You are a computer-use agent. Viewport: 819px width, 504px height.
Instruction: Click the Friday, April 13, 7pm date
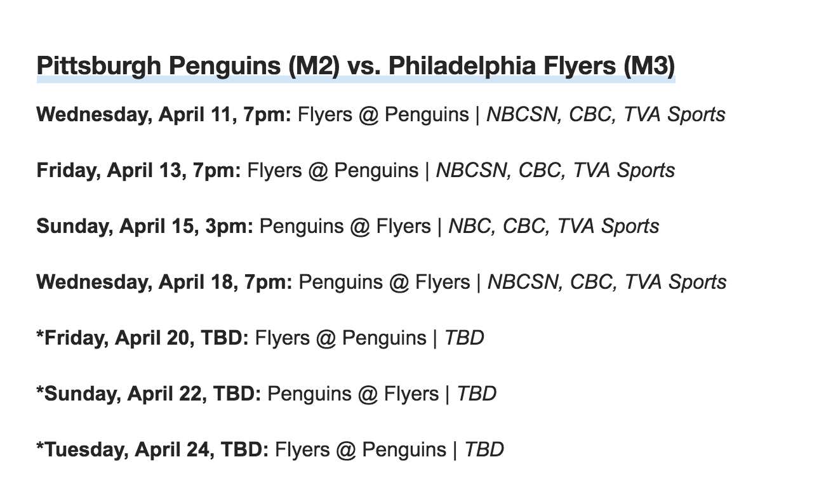[138, 171]
